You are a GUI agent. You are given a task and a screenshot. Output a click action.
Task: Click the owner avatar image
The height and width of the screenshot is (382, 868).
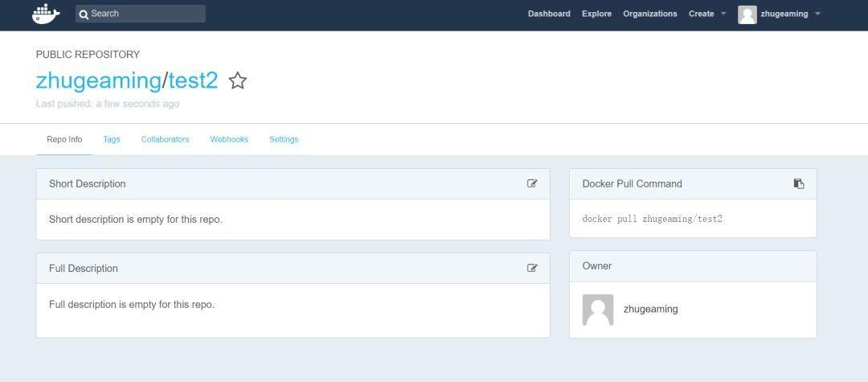tap(597, 310)
